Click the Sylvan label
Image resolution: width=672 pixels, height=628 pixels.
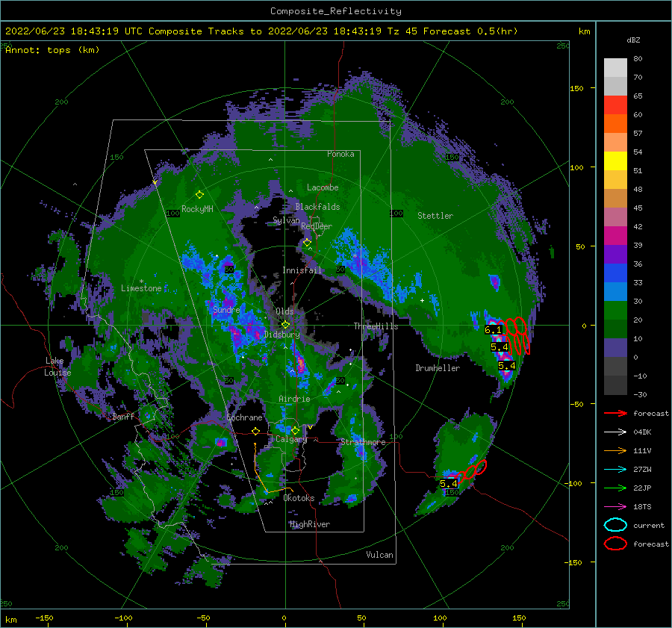click(x=286, y=220)
